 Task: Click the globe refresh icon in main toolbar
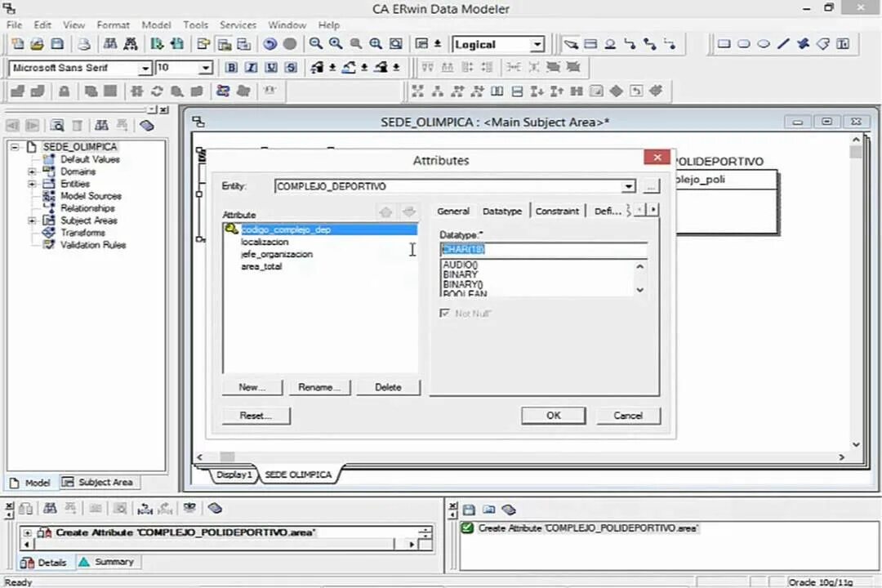coord(270,44)
